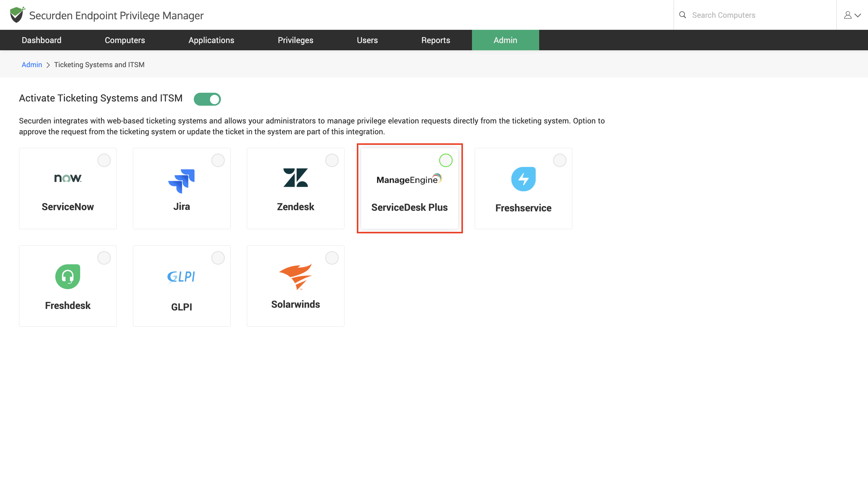Click the ServiceDesk Plus label
Viewport: 868px width, 489px height.
409,207
